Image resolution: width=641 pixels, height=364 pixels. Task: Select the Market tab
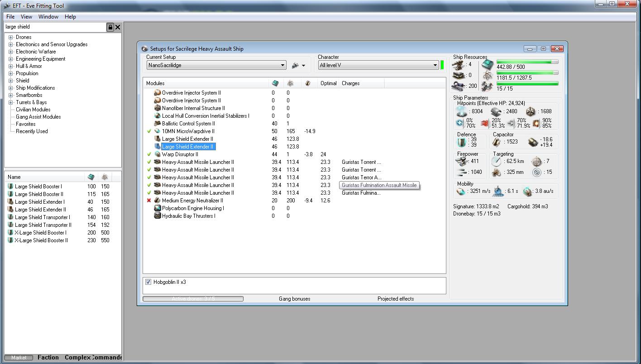(19, 358)
